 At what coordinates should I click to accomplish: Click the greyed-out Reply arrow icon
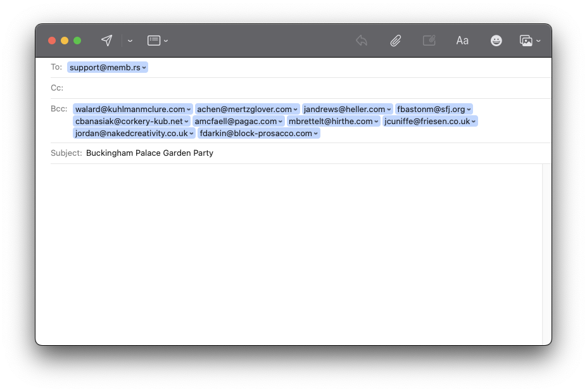coord(362,41)
